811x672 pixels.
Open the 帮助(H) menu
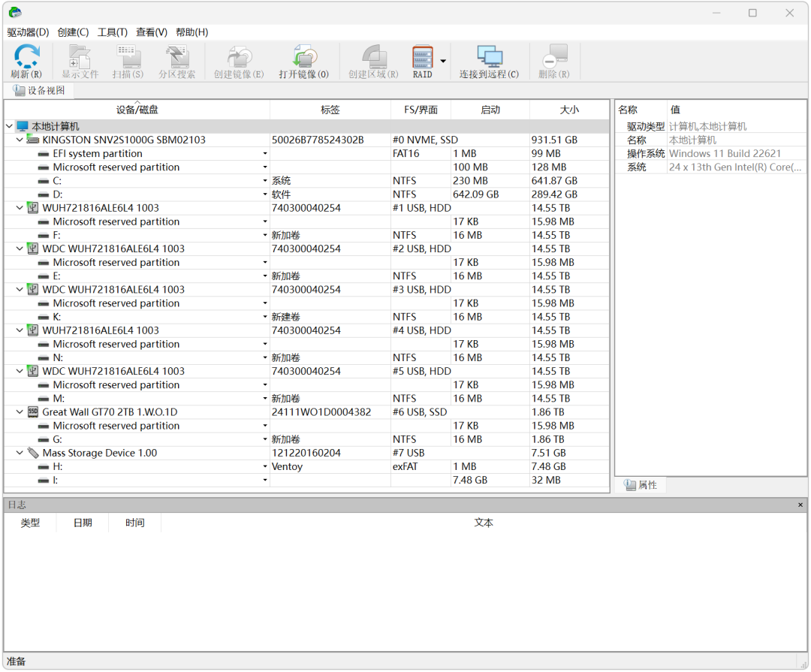(192, 32)
